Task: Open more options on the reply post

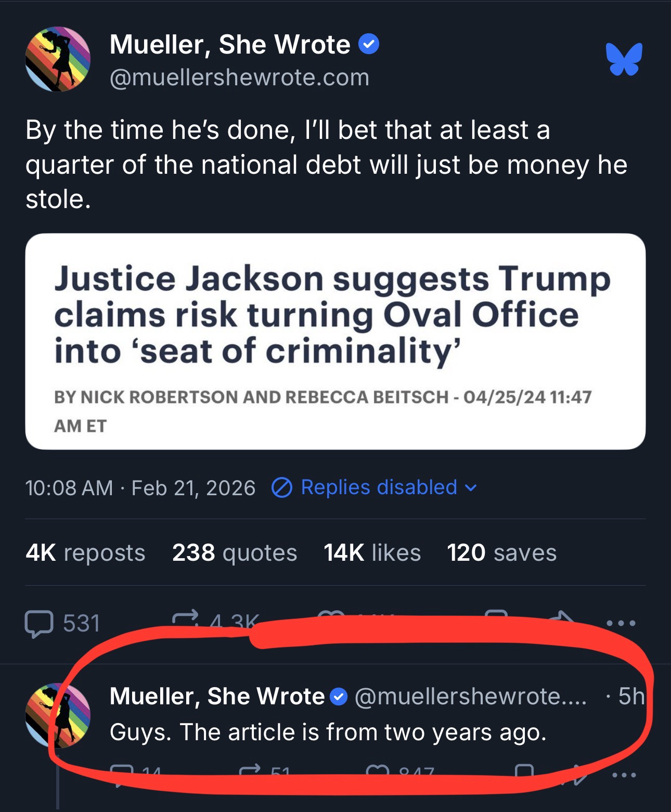Action: pyautogui.click(x=623, y=775)
